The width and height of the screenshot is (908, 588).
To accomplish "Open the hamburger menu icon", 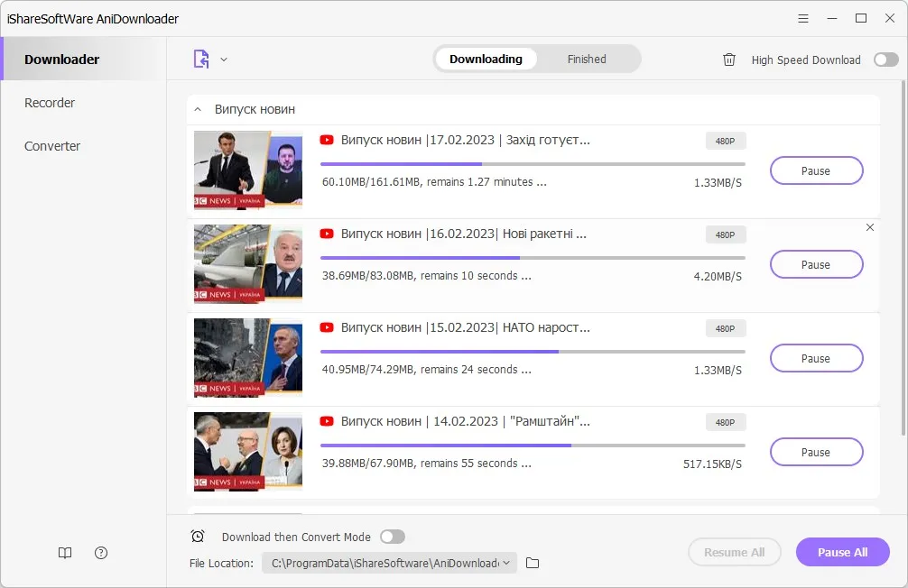I will [803, 19].
